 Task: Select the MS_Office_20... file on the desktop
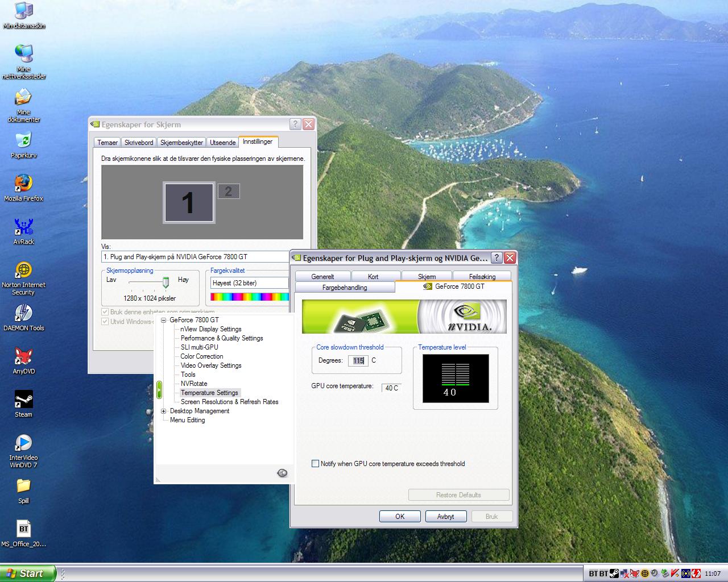point(23,533)
